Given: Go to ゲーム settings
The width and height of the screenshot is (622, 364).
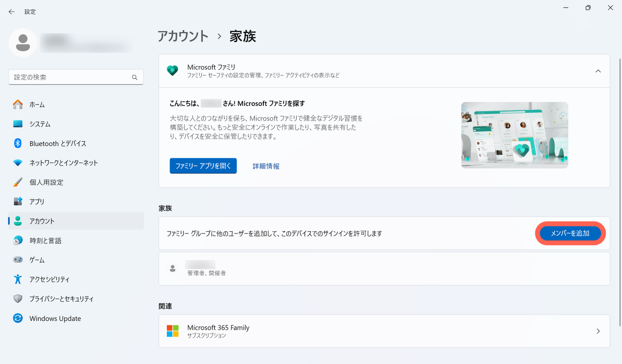Looking at the screenshot, I should tap(76, 260).
